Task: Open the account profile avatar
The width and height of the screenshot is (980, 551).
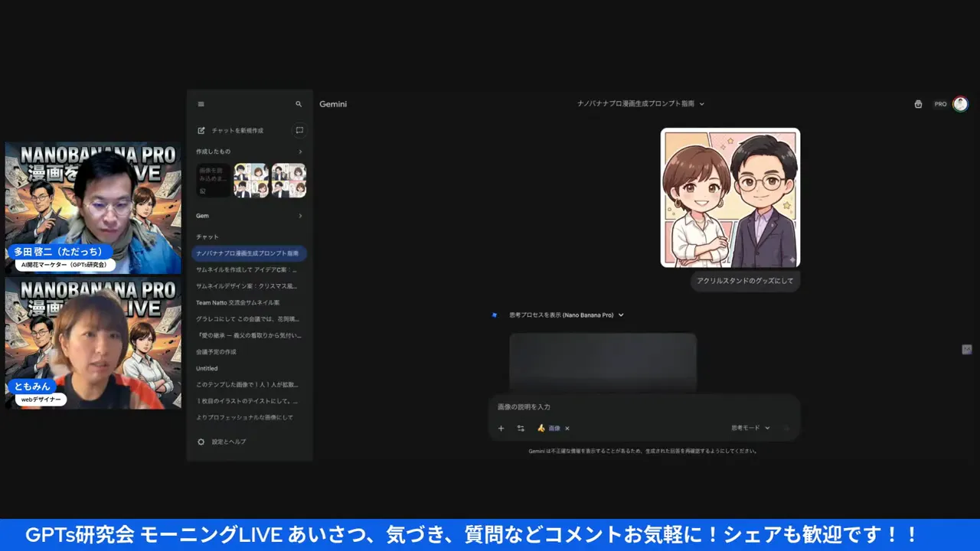Action: 960,104
